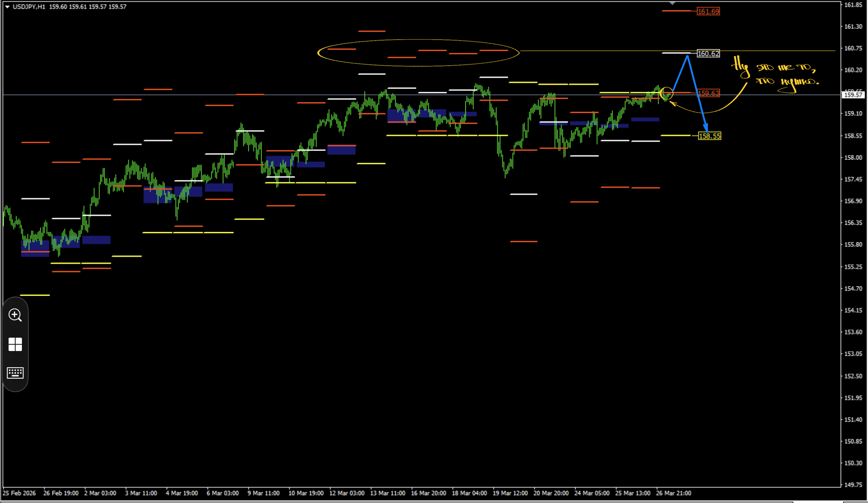Image resolution: width=868 pixels, height=503 pixels.
Task: Click 157.45 on the price axis
Action: click(x=853, y=179)
